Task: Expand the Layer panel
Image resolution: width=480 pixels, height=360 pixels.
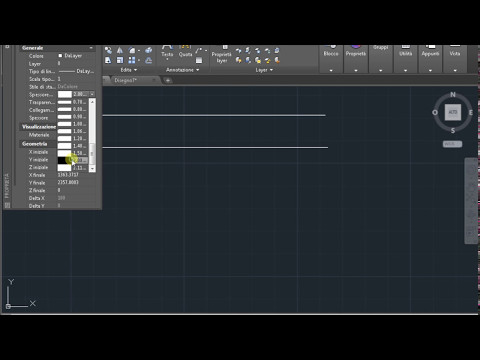Action: [x=264, y=70]
